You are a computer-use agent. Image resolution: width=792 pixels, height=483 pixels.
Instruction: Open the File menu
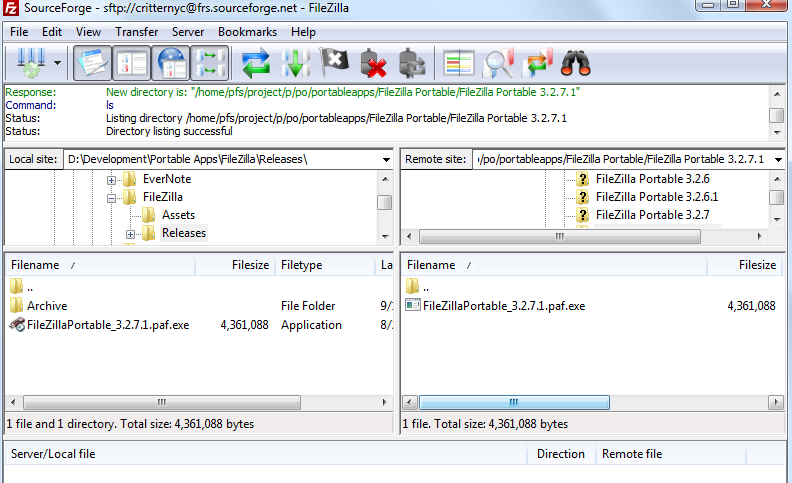19,32
